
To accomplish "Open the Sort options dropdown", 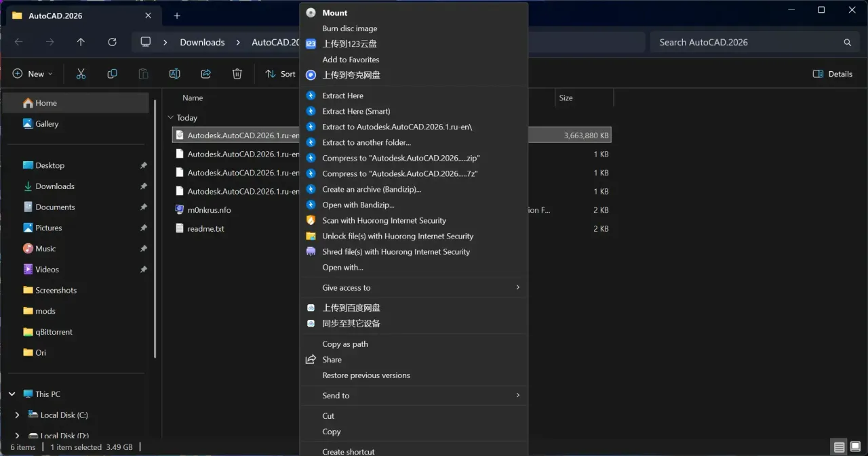I will [281, 74].
